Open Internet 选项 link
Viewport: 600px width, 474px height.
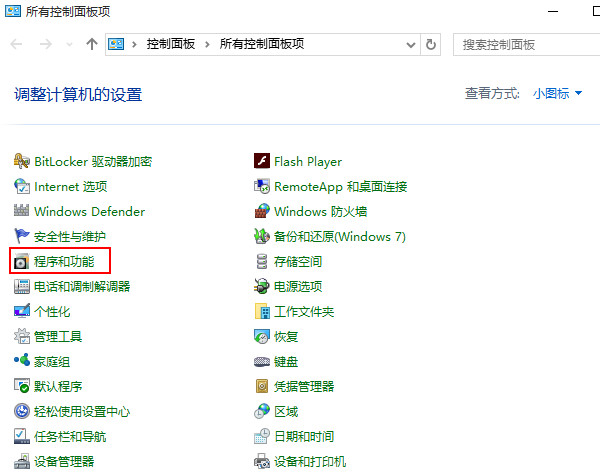[71, 186]
